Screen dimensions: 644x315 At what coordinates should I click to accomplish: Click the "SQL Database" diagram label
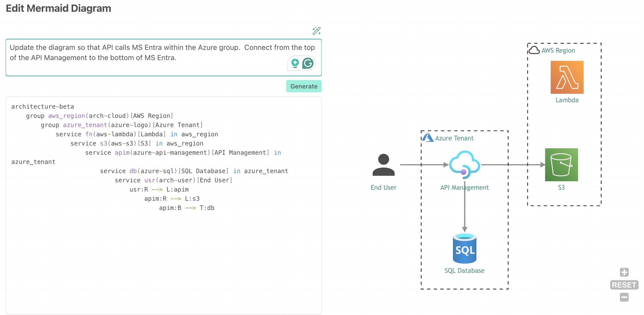coord(464,271)
